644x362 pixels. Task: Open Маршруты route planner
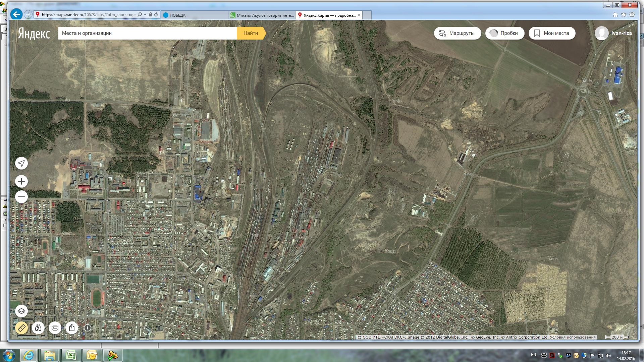[x=457, y=33]
